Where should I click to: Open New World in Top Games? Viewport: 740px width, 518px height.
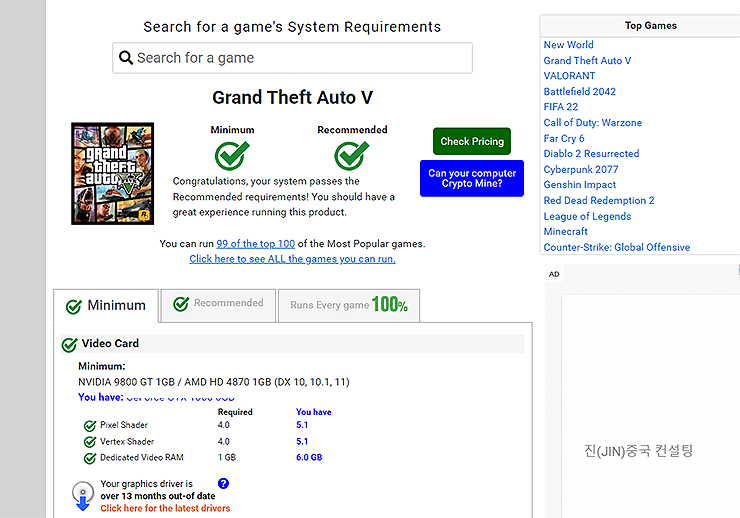click(569, 45)
